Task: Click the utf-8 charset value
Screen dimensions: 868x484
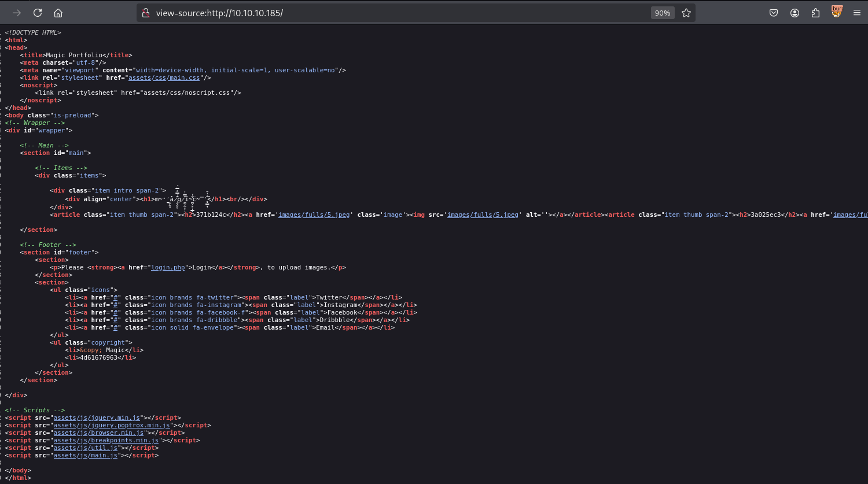Action: pos(86,62)
